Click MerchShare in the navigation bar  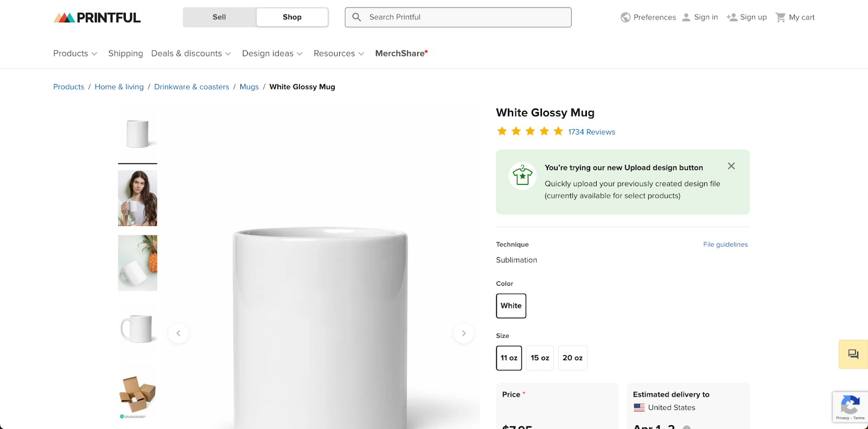coord(400,53)
